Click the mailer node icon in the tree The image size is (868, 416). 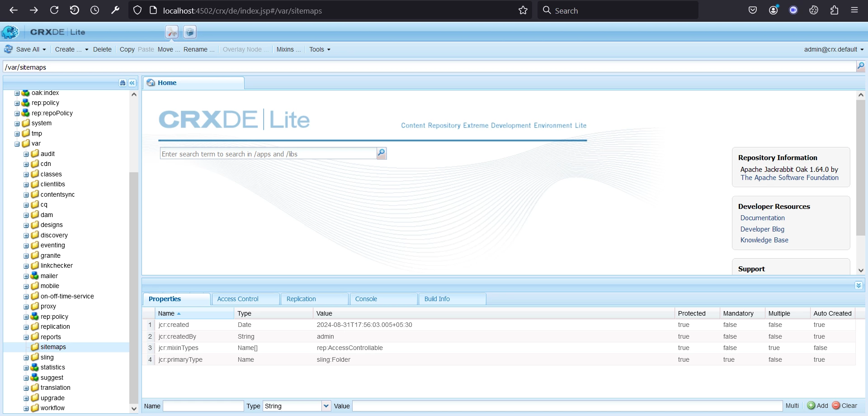pyautogui.click(x=35, y=275)
